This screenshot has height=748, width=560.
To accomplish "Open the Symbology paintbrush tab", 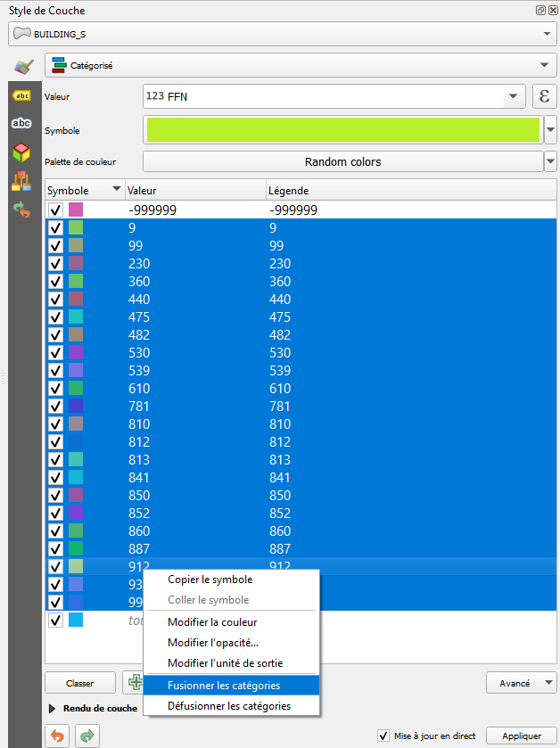I will coord(22,66).
